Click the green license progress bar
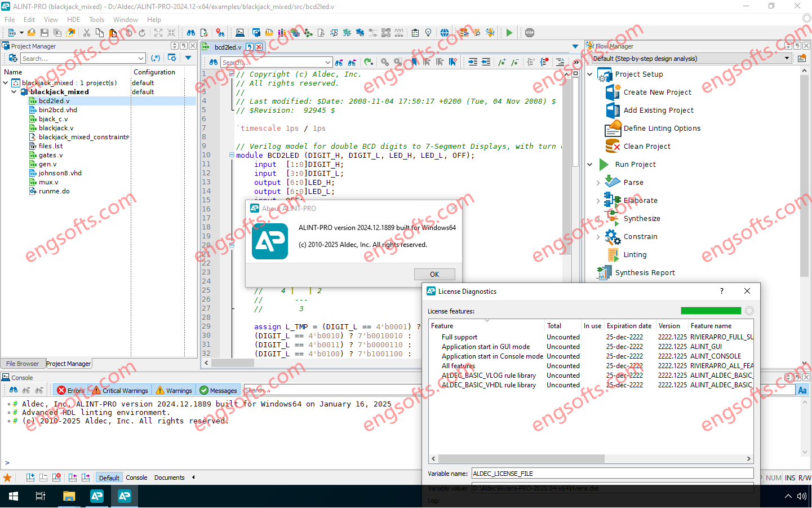Image resolution: width=812 pixels, height=508 pixels. click(x=711, y=311)
